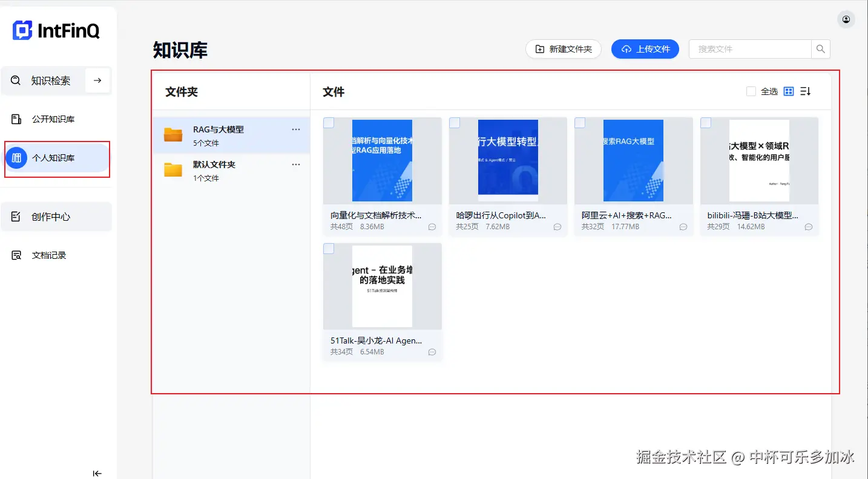Click the file name 向量化与文档解析技术...
This screenshot has height=479, width=868.
click(x=376, y=215)
